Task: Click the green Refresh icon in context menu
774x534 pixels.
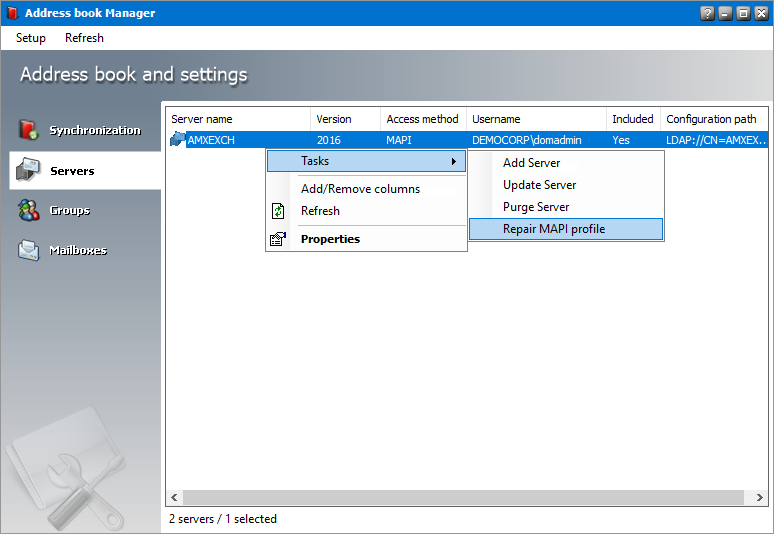Action: click(x=279, y=211)
